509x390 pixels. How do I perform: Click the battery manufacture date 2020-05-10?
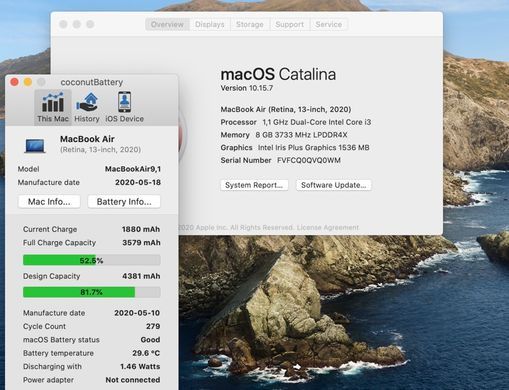[x=137, y=313]
